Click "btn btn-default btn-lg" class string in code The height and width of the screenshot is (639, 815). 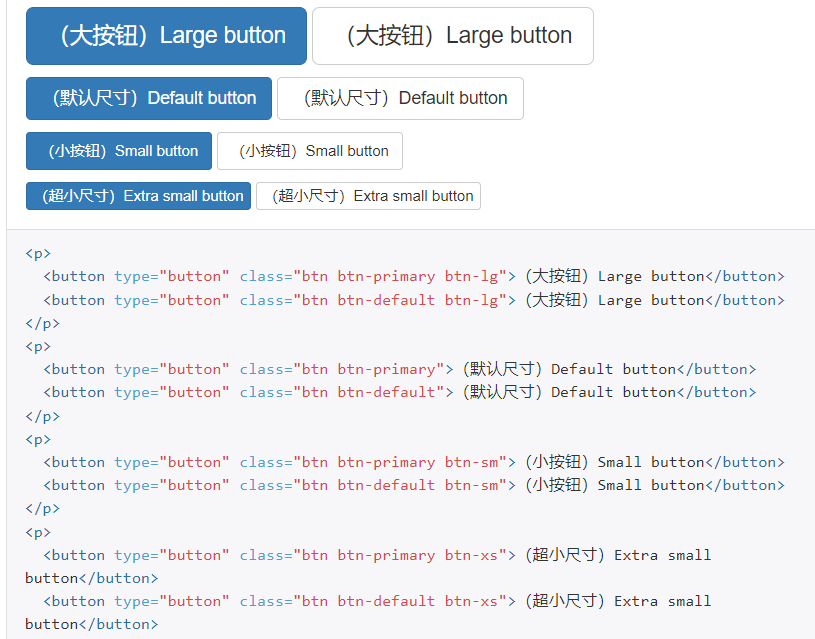pos(399,300)
